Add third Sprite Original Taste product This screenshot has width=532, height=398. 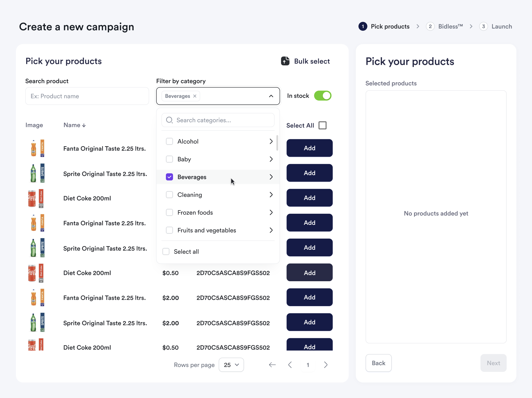[310, 322]
